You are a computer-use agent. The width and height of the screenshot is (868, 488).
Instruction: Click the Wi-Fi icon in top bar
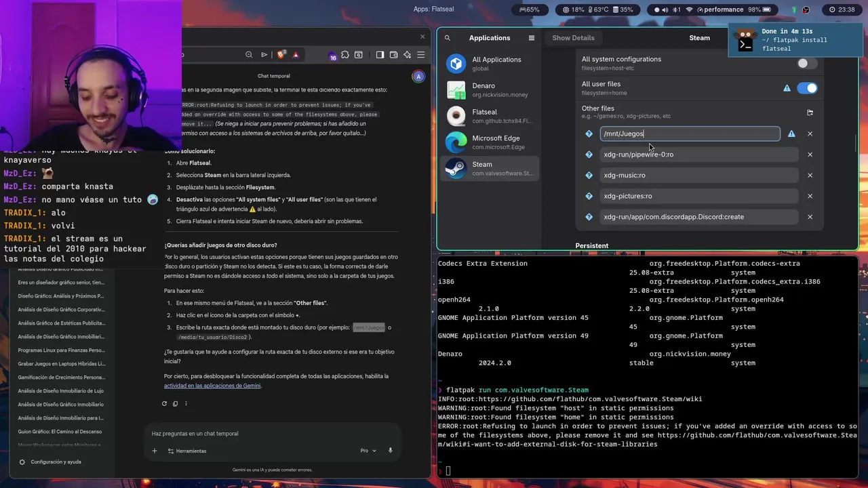[x=690, y=9]
